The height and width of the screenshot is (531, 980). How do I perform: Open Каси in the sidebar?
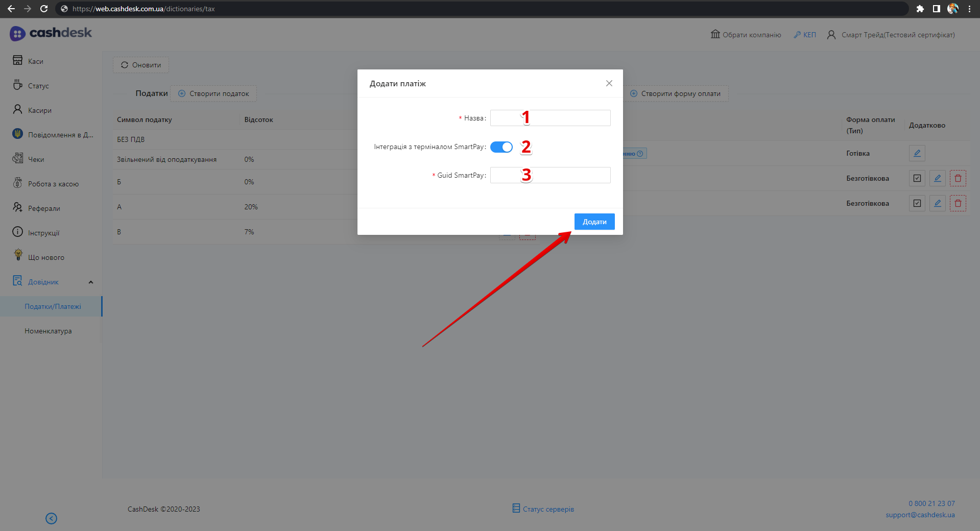click(35, 61)
